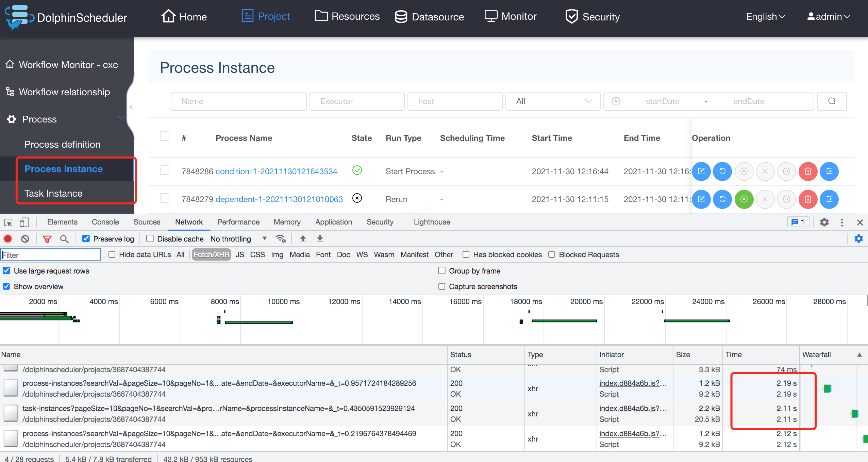The image size is (868, 462).
Task: Open the Resources navigation item
Action: pos(347,16)
